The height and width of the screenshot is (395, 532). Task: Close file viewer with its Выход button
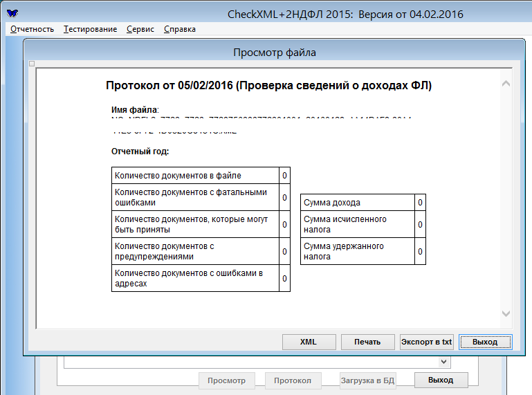click(485, 342)
